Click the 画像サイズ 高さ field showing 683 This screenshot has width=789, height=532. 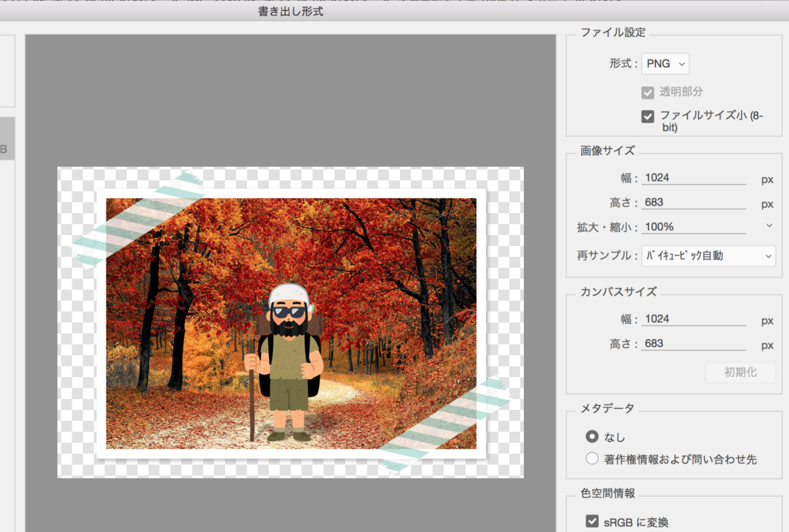pos(693,203)
